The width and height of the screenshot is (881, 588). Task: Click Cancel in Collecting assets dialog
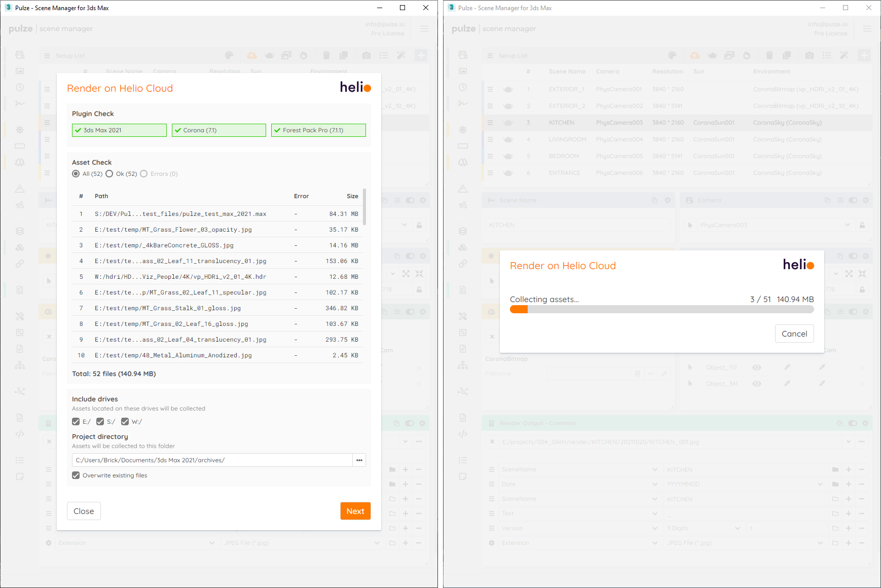(x=794, y=334)
